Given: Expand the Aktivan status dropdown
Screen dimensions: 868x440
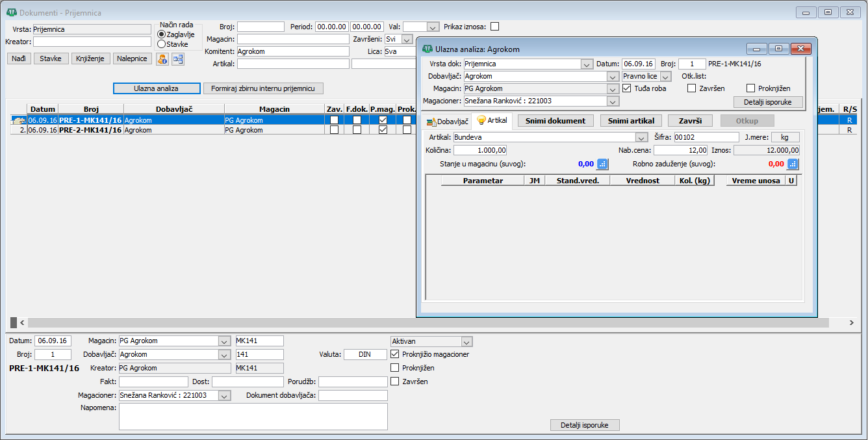Looking at the screenshot, I should (x=466, y=341).
